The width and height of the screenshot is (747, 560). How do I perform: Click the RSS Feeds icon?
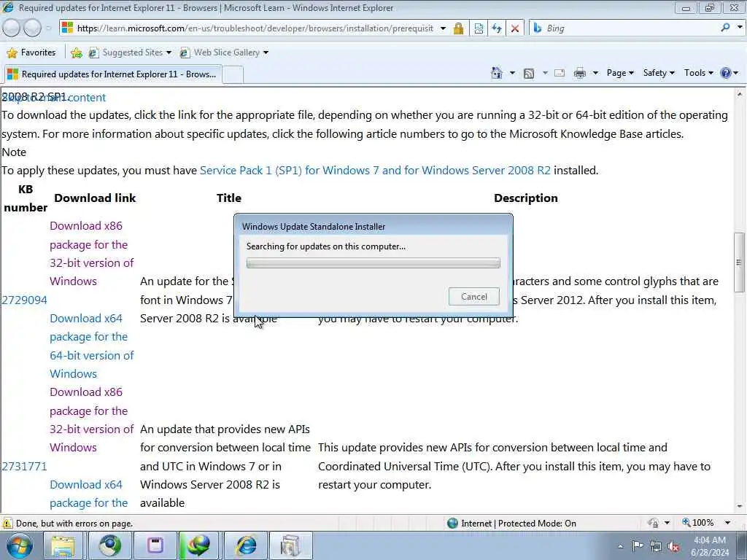coord(529,73)
